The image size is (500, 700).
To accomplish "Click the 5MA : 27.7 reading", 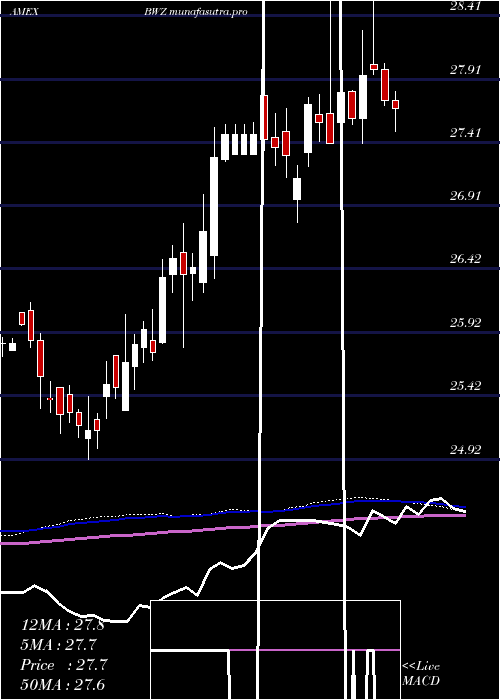I will click(x=58, y=645).
